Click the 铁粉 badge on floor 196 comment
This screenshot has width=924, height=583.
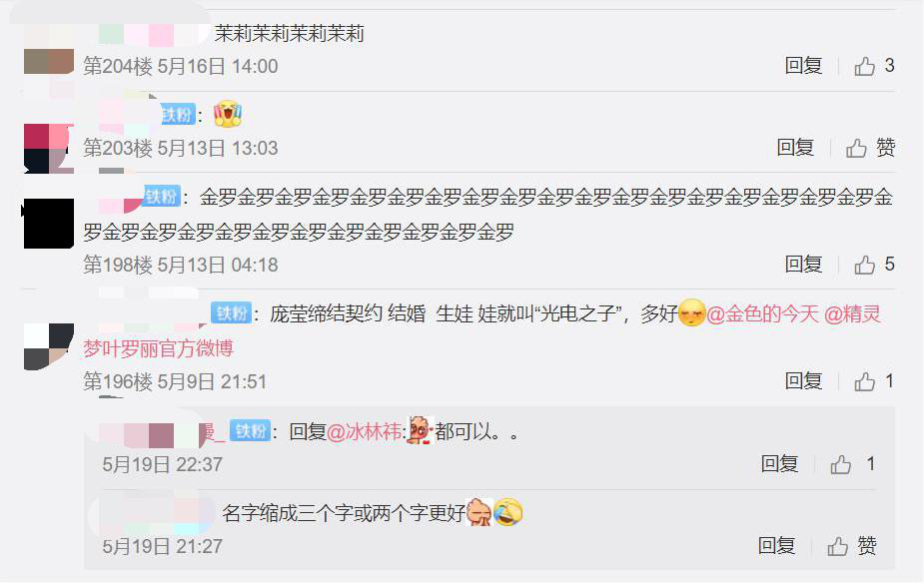(x=232, y=312)
